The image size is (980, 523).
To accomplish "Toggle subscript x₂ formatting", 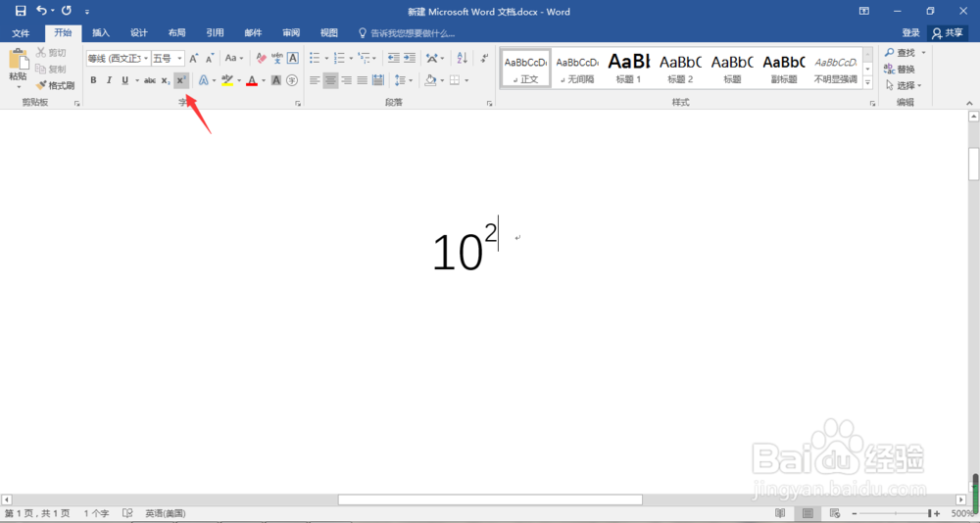I will pos(165,80).
